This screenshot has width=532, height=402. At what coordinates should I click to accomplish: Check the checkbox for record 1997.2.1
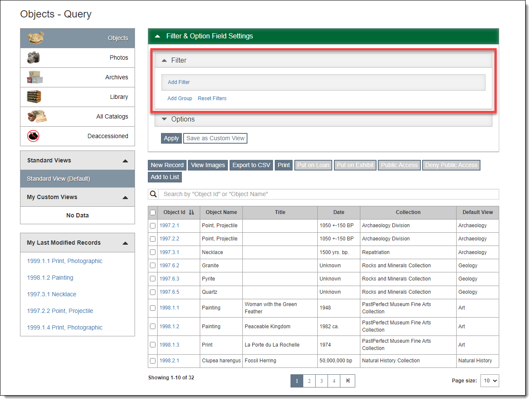[152, 226]
